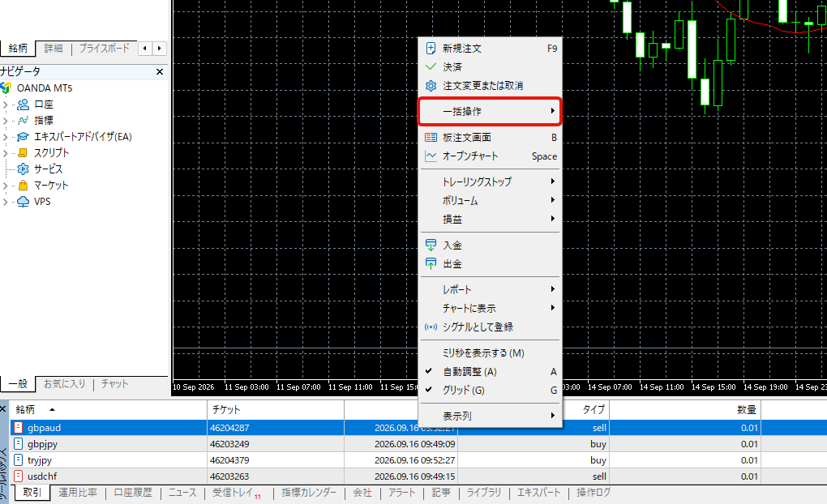The height and width of the screenshot is (504, 827).
Task: Click the blue buy icon on gbpjpy row
Action: [19, 444]
